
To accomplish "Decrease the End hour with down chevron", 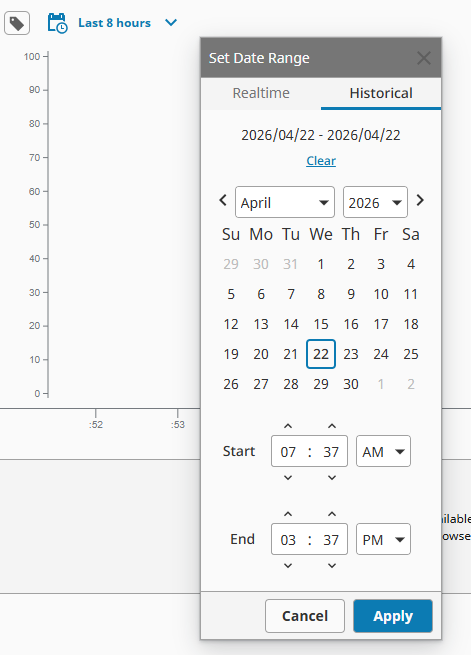I will (288, 566).
